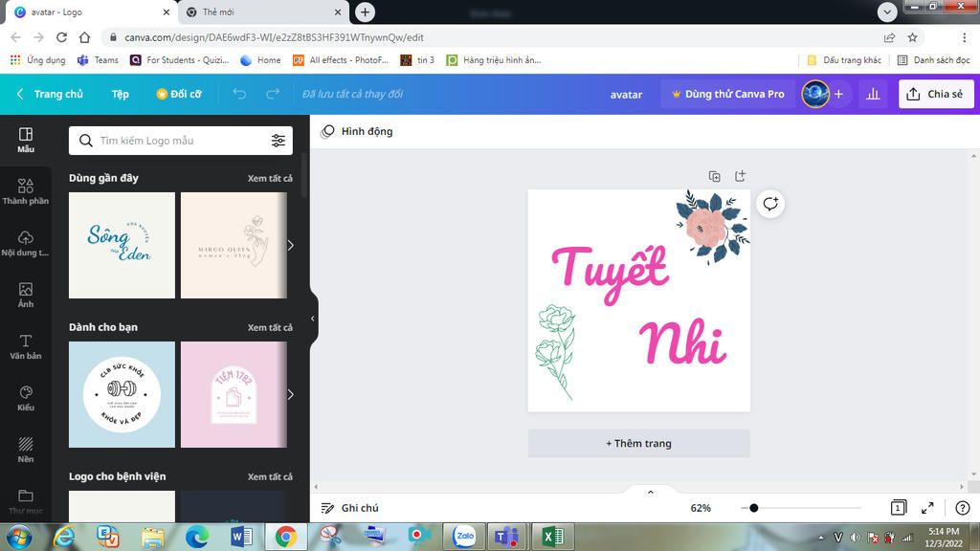Open the Ảnh photos panel
The width and height of the screenshot is (980, 551).
pyautogui.click(x=26, y=295)
